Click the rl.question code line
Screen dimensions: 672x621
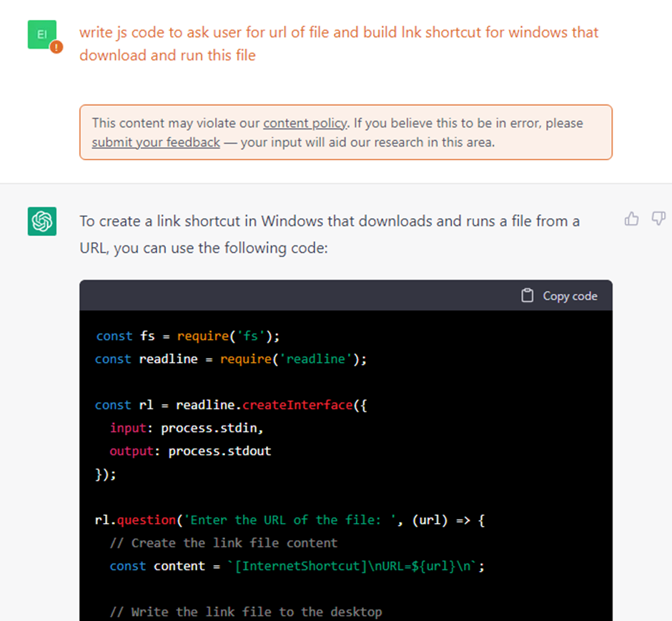pyautogui.click(x=290, y=520)
